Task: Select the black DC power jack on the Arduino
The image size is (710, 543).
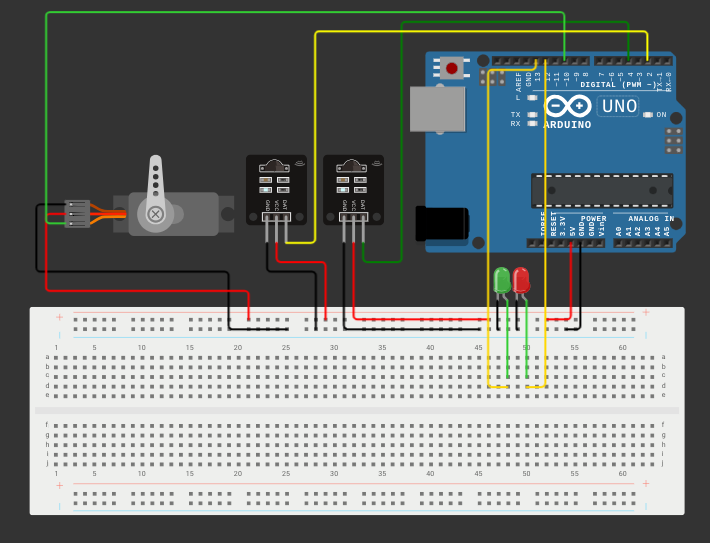Action: pyautogui.click(x=442, y=223)
